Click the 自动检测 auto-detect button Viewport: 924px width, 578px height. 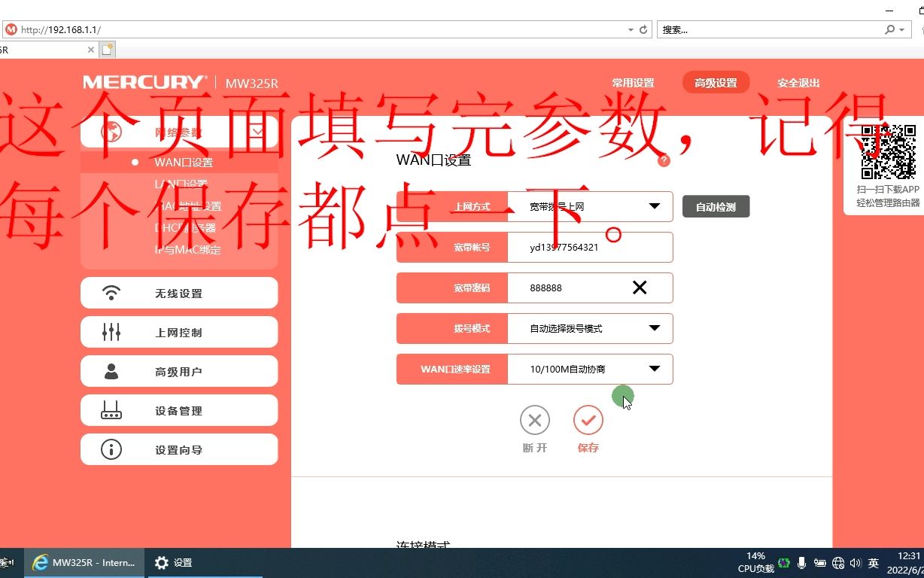(x=715, y=206)
